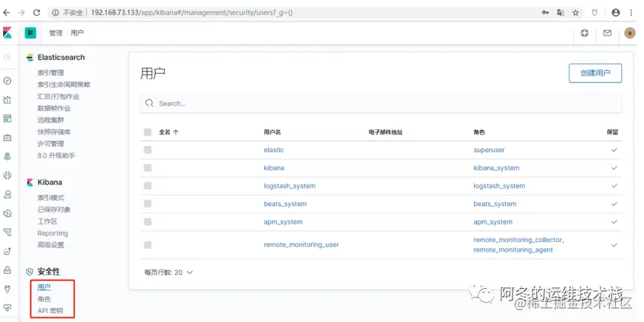Sort by the 全名 column header

pos(169,132)
